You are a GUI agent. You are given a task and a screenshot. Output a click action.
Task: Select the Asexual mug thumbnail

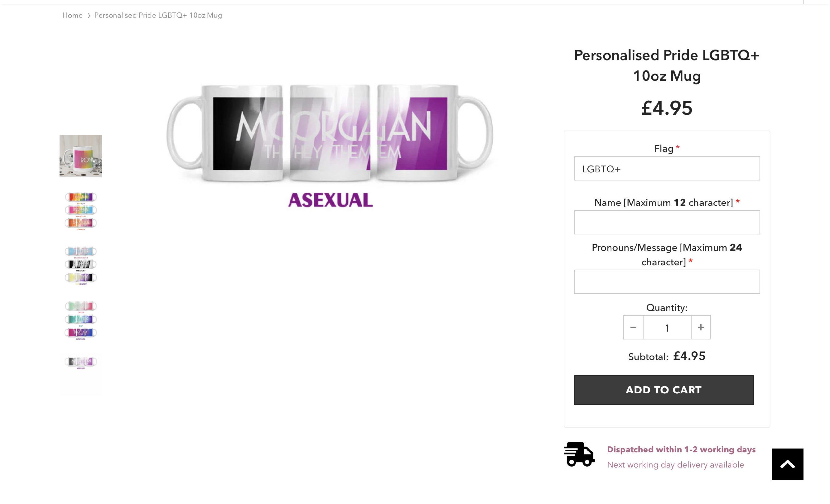81,363
